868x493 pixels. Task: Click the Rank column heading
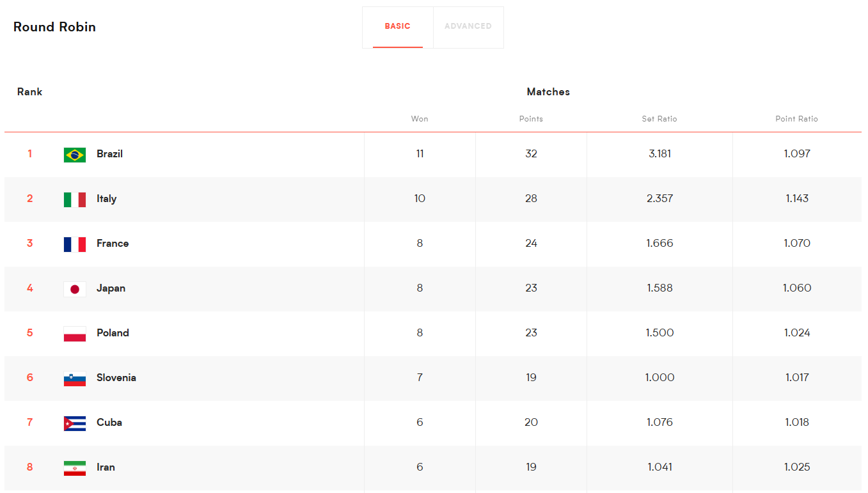pos(29,92)
